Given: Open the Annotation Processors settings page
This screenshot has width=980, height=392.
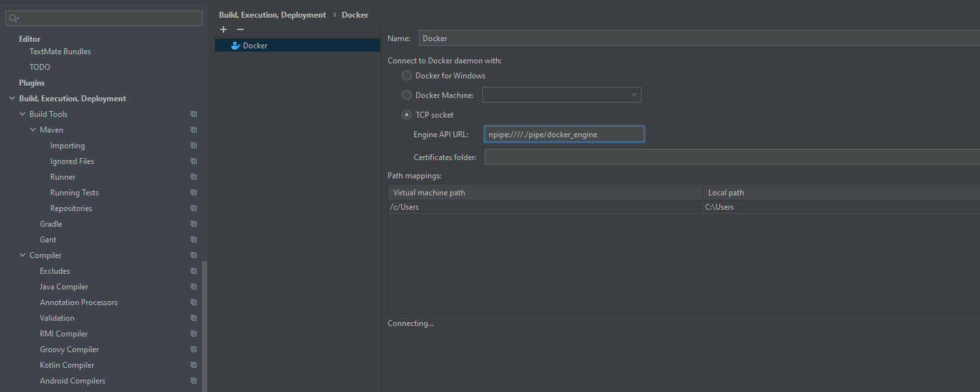Looking at the screenshot, I should [x=78, y=302].
